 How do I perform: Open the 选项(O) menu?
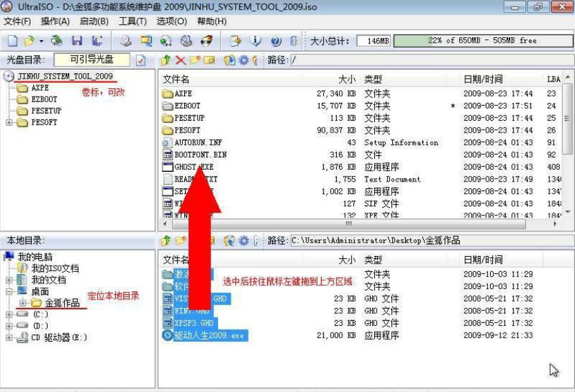coord(172,21)
